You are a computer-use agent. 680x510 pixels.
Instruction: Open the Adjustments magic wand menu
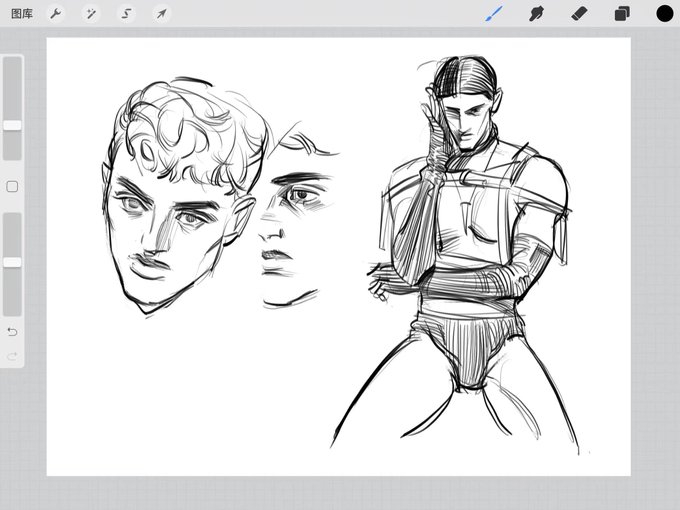(91, 14)
